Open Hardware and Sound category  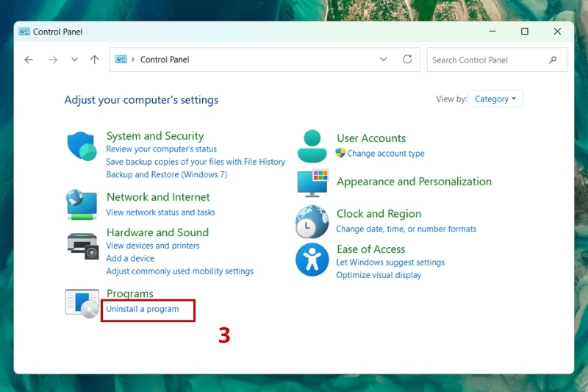click(157, 232)
